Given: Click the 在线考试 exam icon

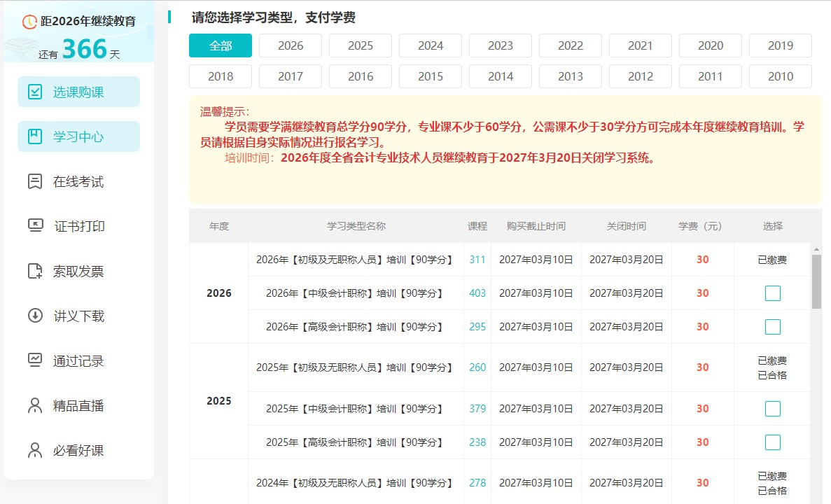Looking at the screenshot, I should pos(35,181).
